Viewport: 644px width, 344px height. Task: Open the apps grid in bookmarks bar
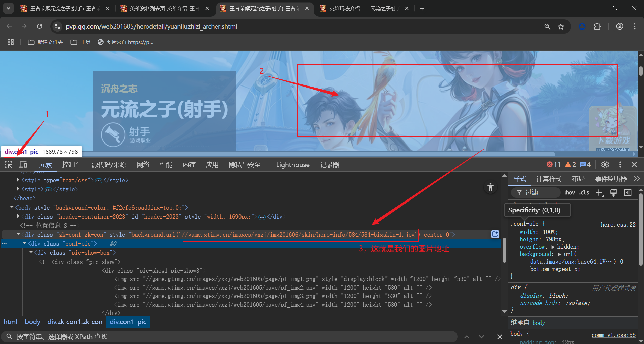point(11,42)
